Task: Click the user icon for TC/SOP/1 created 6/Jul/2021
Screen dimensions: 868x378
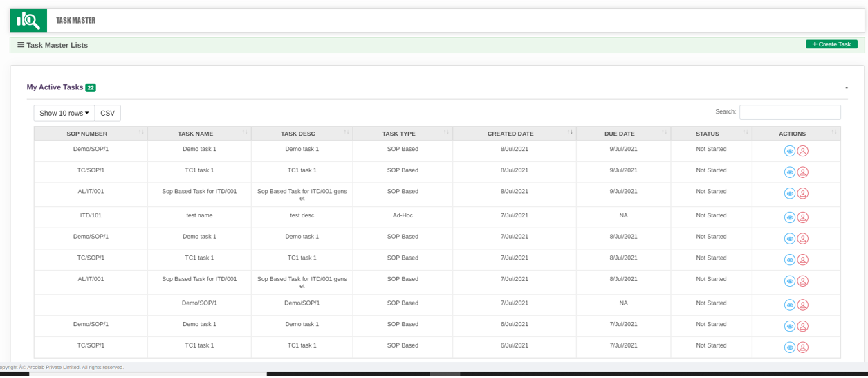Action: click(802, 348)
